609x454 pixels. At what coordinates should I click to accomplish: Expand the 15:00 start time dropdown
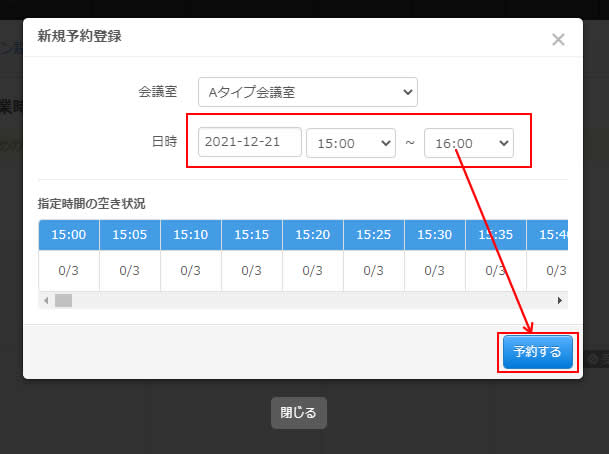351,143
